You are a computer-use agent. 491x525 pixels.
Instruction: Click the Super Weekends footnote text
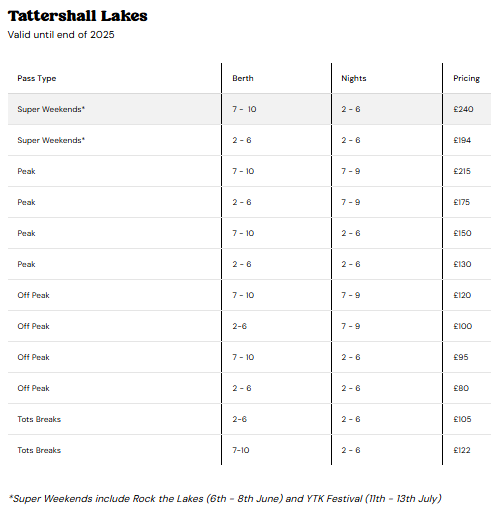pyautogui.click(x=225, y=499)
